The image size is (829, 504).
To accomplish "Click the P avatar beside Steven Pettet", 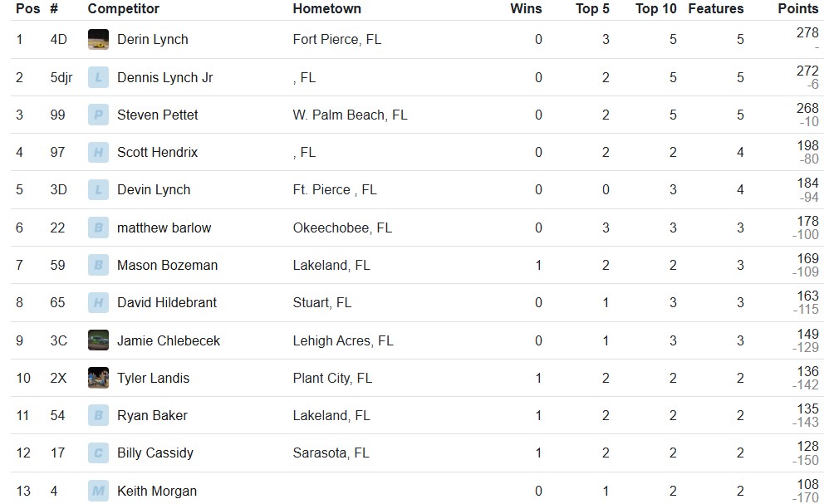I will point(98,115).
